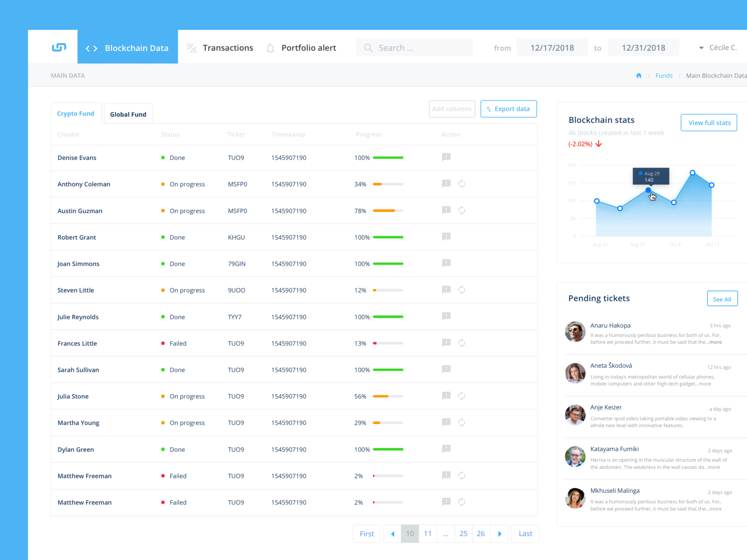Select the data point on the Aug 29 tooltip
This screenshot has height=560, width=747.
649,190
